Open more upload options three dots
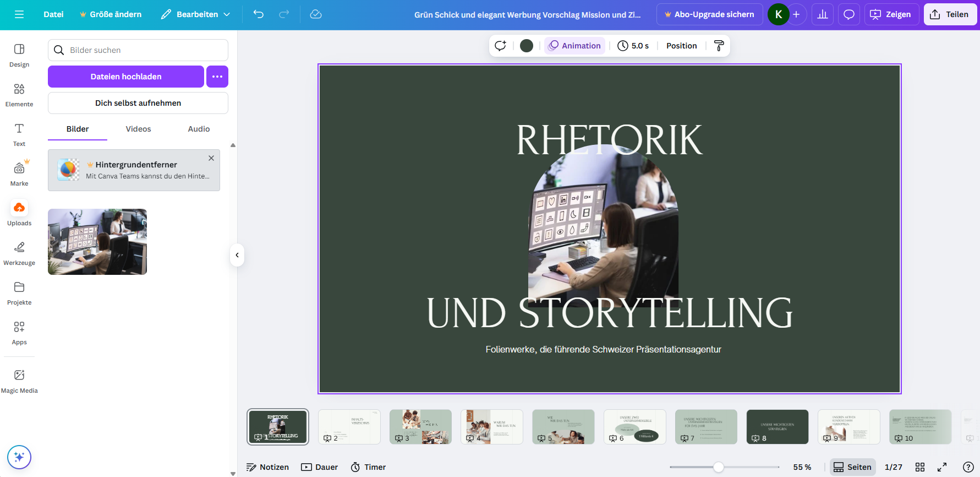This screenshot has height=477, width=980. click(217, 77)
